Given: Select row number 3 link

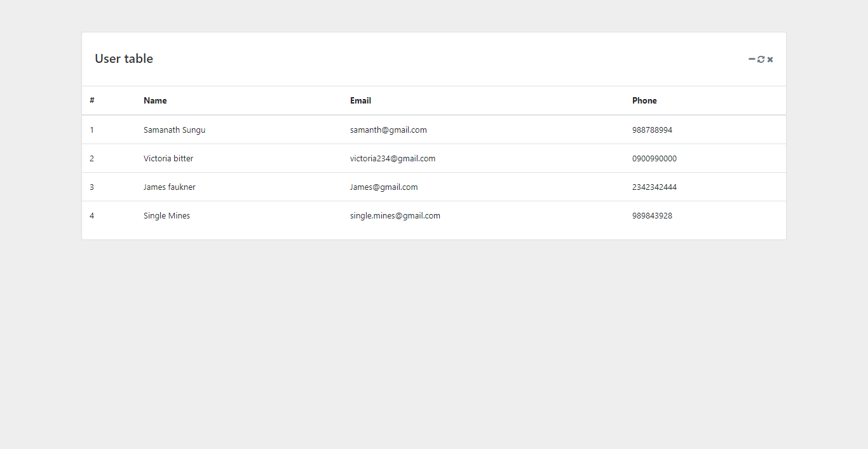Looking at the screenshot, I should point(92,187).
